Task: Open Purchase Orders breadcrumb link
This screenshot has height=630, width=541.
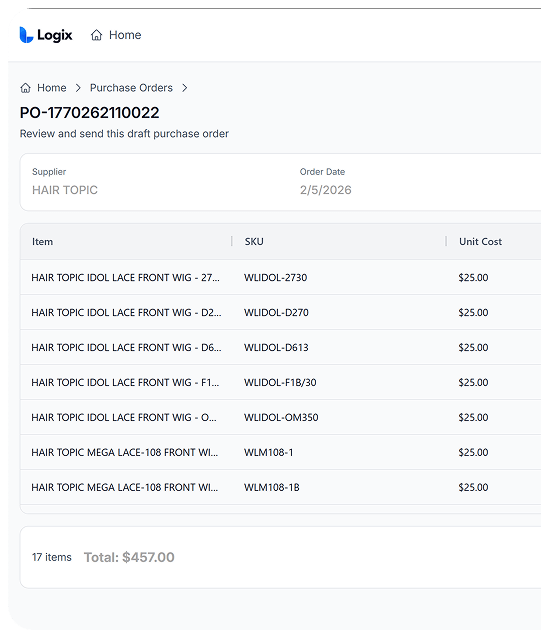Action: point(131,88)
